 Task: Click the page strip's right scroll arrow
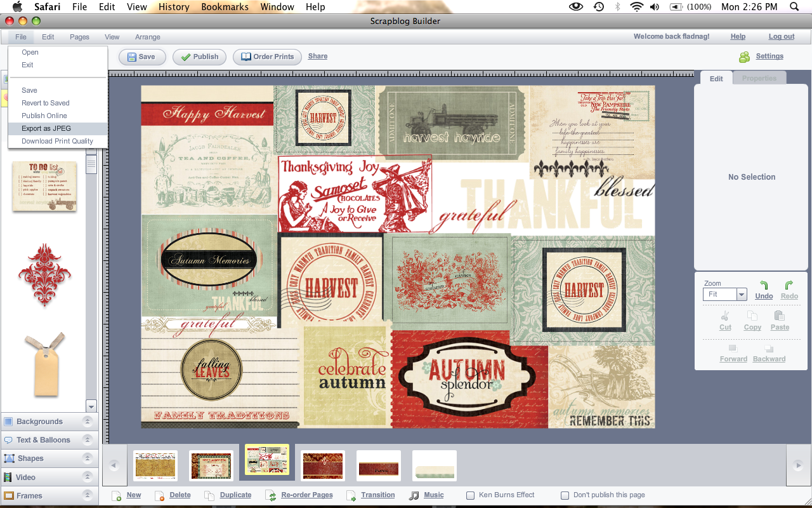(x=798, y=465)
